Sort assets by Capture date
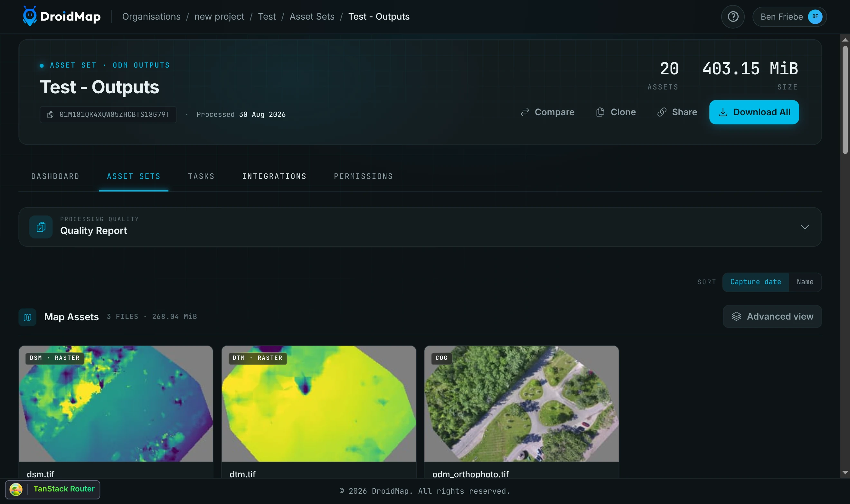Screen dimensions: 850x504 [756, 282]
